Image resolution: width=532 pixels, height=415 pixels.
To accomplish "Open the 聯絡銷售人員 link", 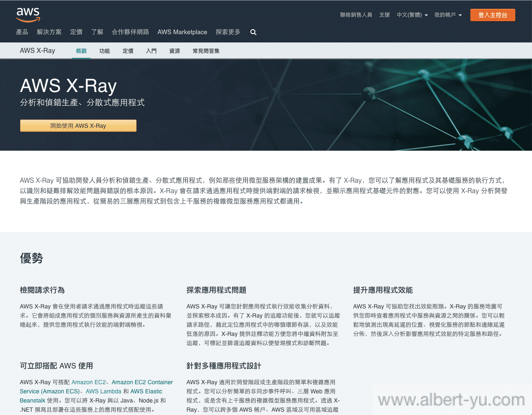I will tap(356, 15).
